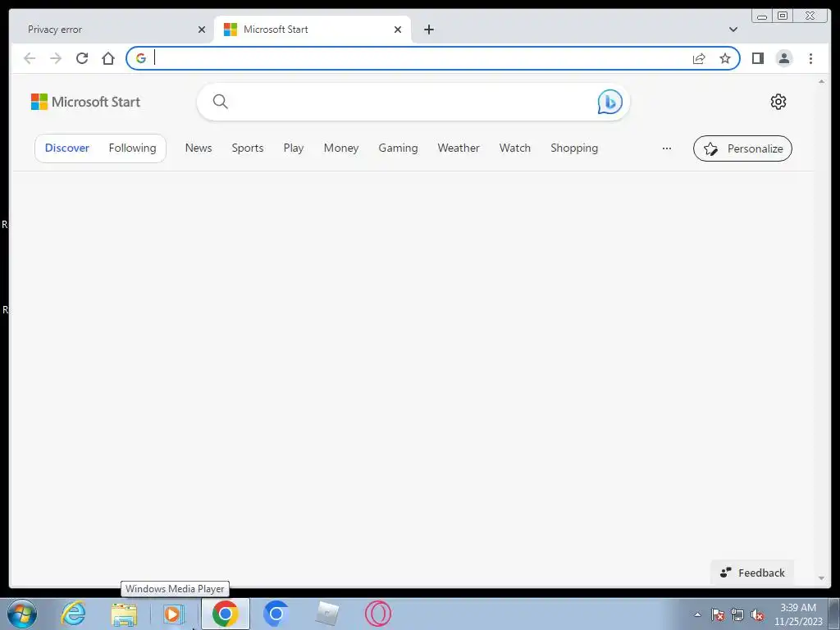
Task: Open the browser home page
Action: point(108,58)
